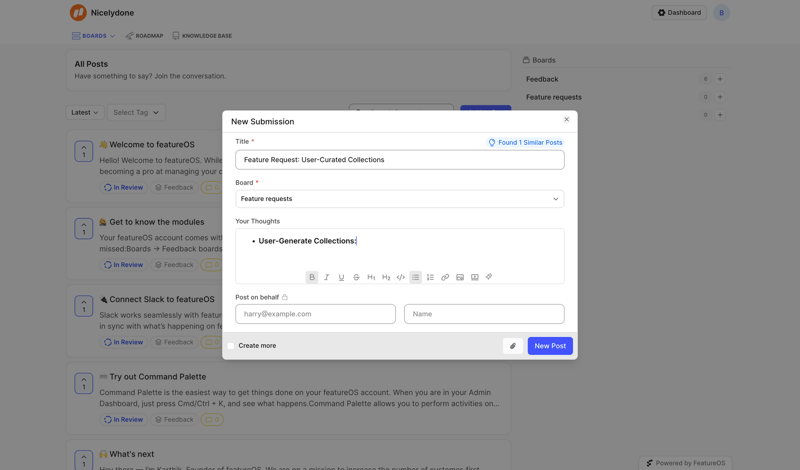
Task: Embed a video in the post
Action: (474, 277)
